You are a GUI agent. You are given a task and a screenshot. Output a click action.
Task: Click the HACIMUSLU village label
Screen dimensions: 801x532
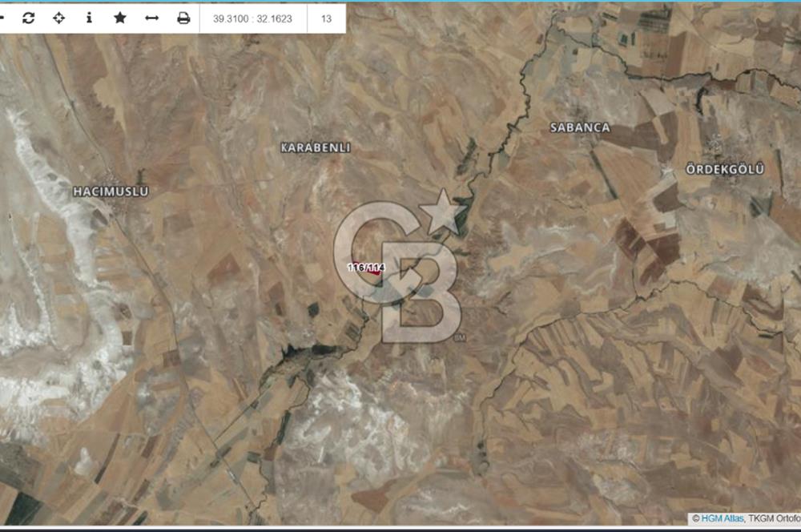point(111,191)
